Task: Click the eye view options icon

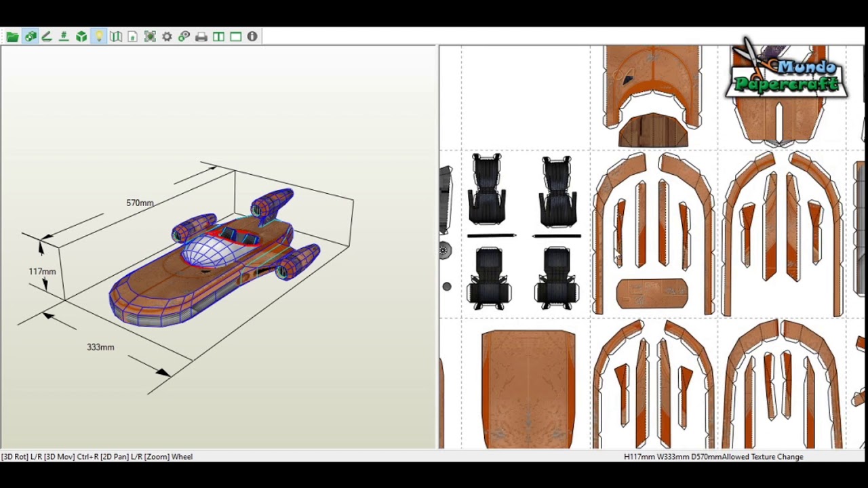Action: 184,37
